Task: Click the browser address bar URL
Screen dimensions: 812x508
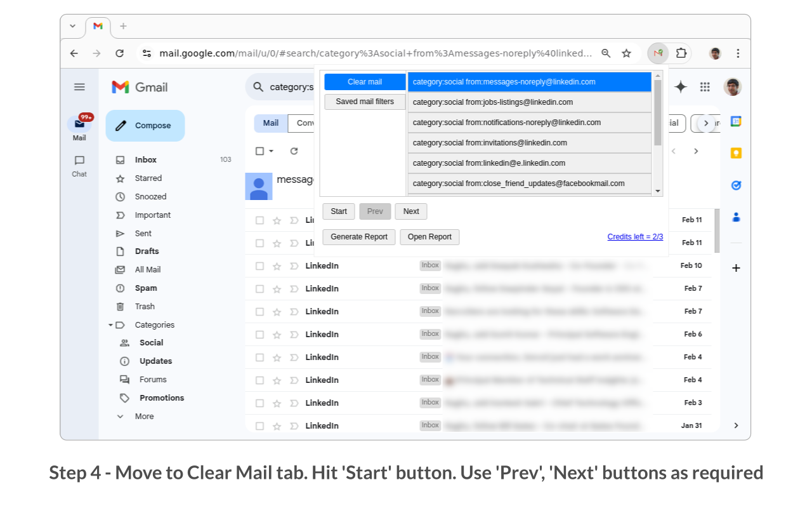Action: tap(376, 53)
